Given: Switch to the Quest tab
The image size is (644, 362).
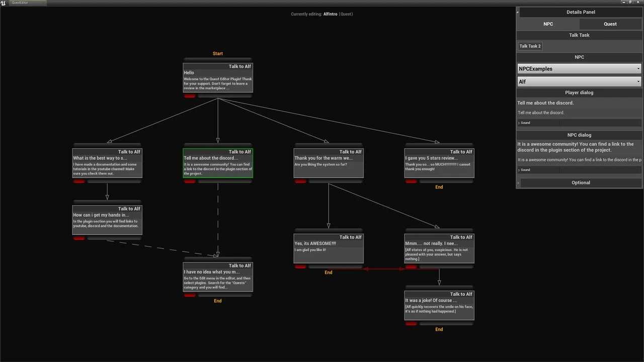Looking at the screenshot, I should coord(610,24).
